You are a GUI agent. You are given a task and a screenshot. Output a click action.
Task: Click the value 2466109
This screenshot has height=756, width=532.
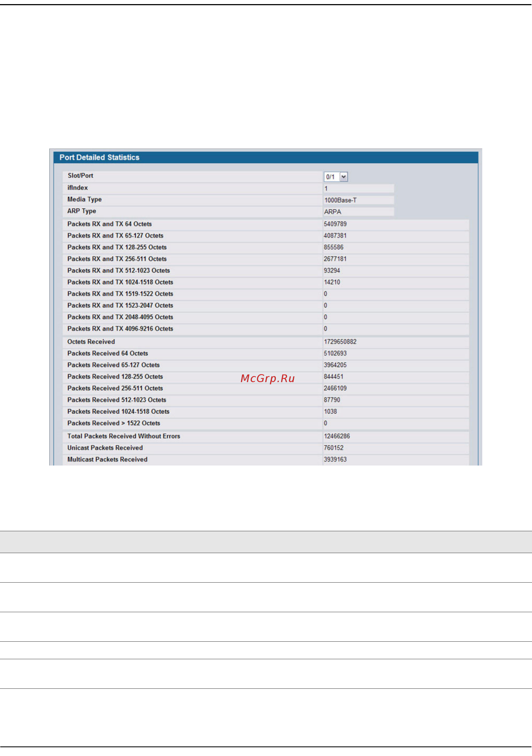[335, 388]
